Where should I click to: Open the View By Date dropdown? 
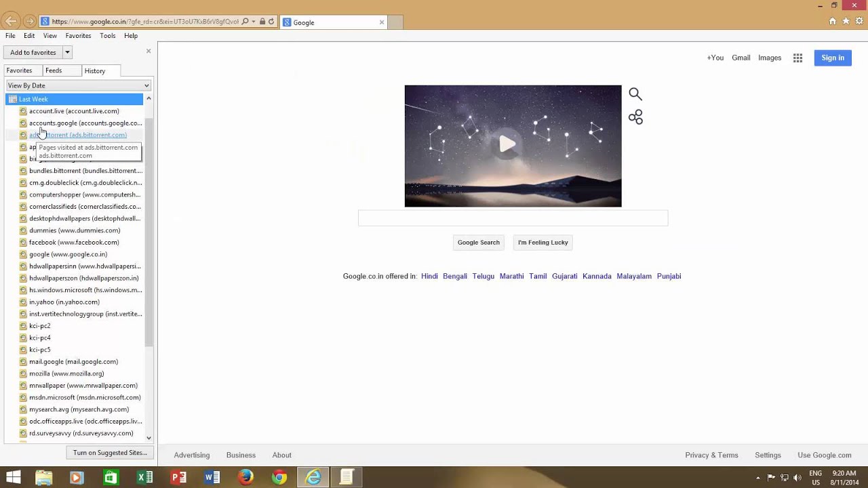coord(78,85)
